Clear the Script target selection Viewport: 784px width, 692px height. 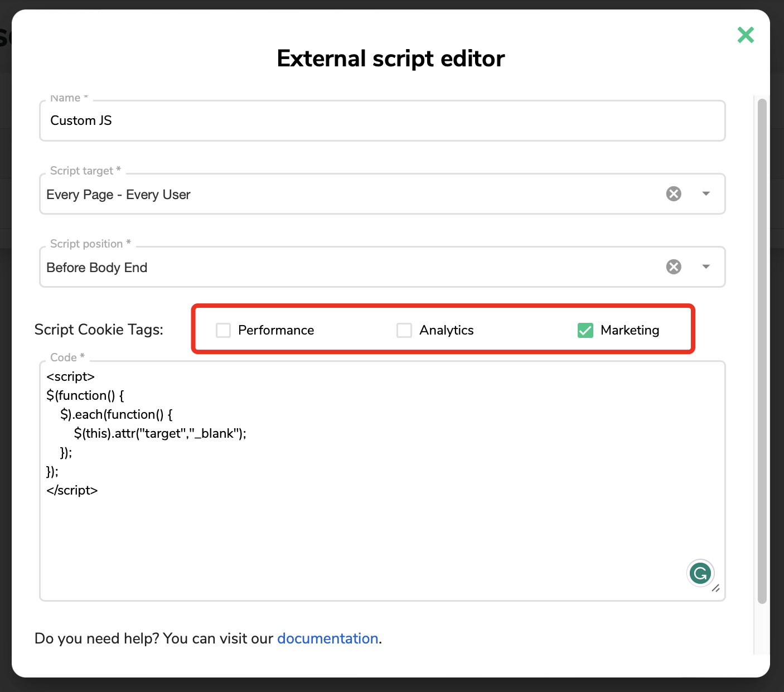point(674,193)
